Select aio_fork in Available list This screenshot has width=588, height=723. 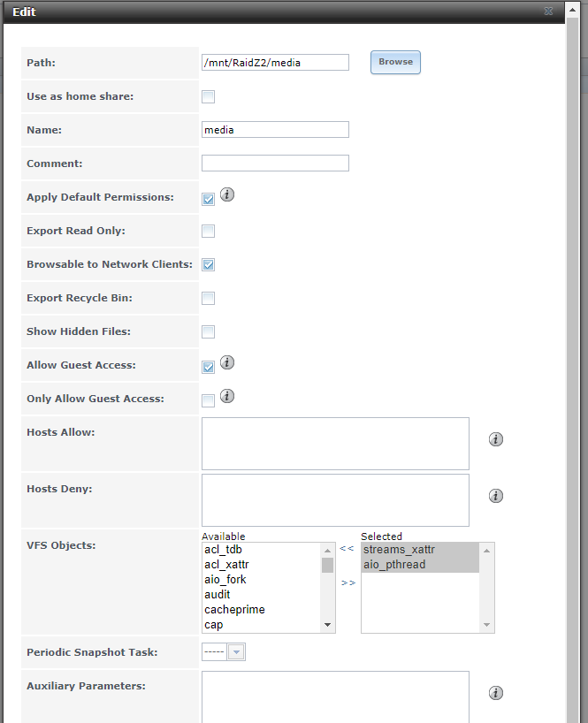(x=262, y=580)
